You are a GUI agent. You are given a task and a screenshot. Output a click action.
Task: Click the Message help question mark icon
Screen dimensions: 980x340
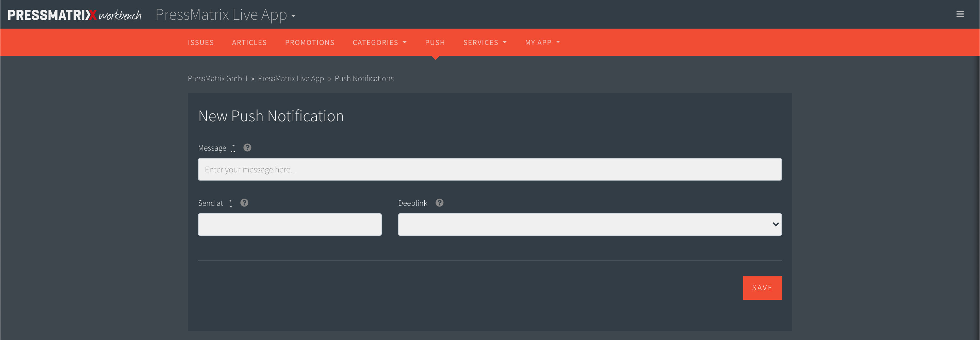click(247, 148)
